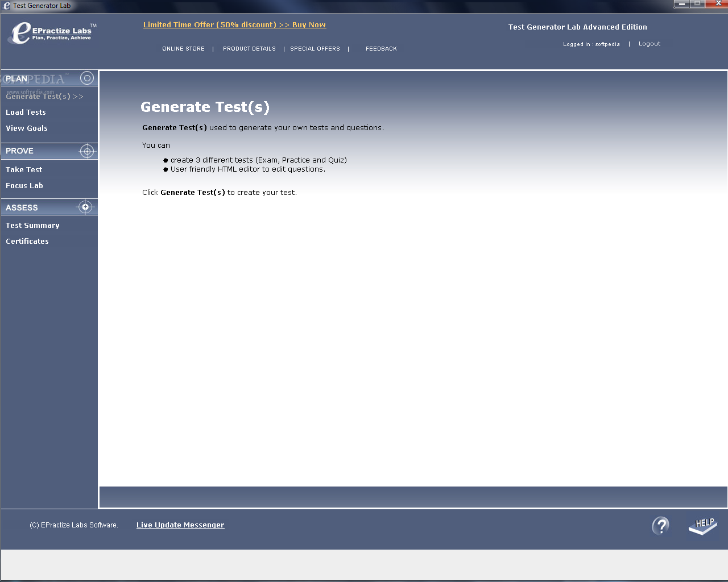
Task: Click the Generate Test(s) page heading
Action: [205, 107]
